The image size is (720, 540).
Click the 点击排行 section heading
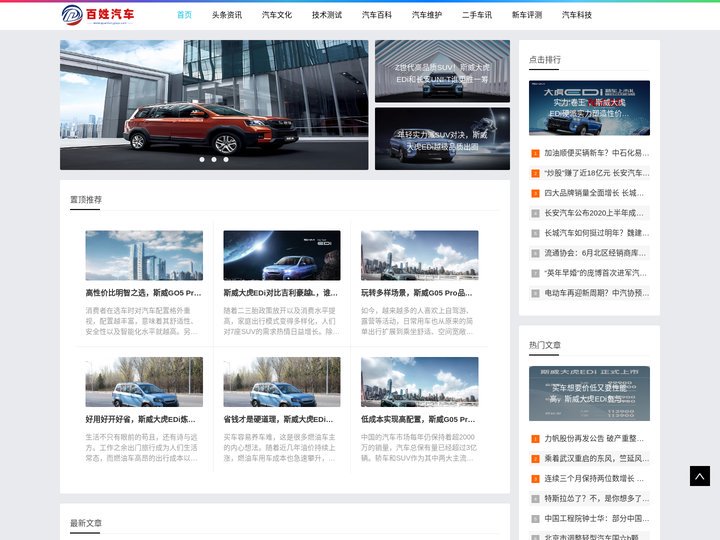coord(545,60)
